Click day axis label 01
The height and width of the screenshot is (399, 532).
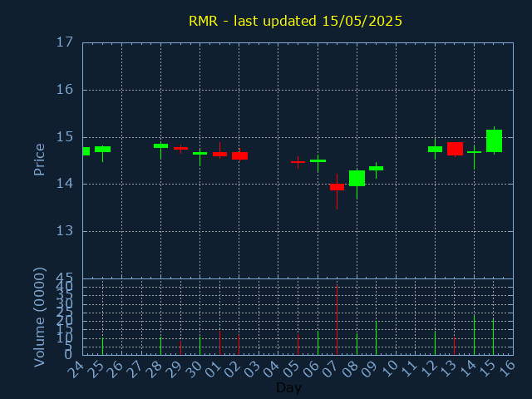click(x=213, y=369)
